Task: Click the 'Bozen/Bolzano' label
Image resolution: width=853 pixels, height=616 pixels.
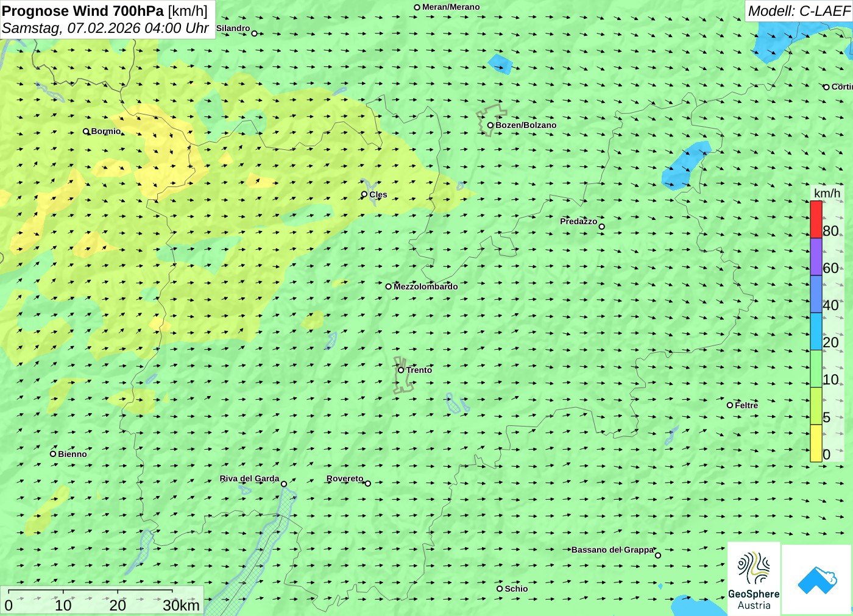Action: tap(526, 126)
